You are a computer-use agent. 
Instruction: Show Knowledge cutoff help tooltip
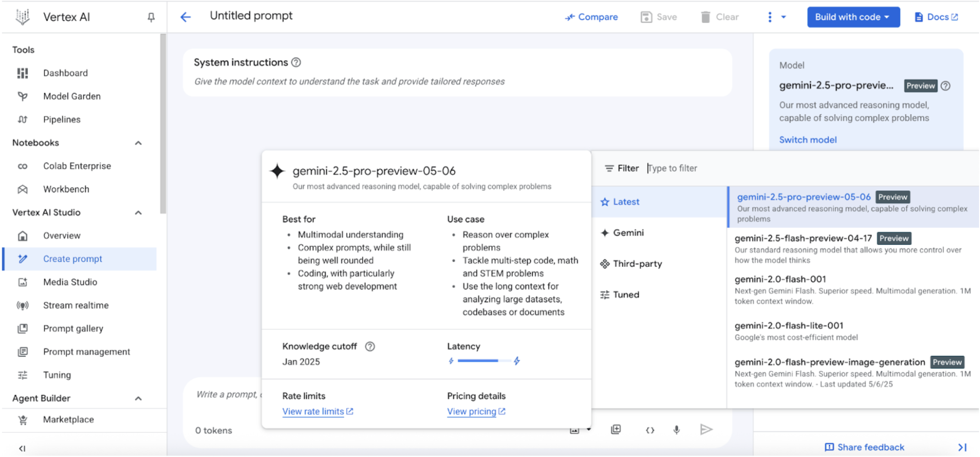370,347
